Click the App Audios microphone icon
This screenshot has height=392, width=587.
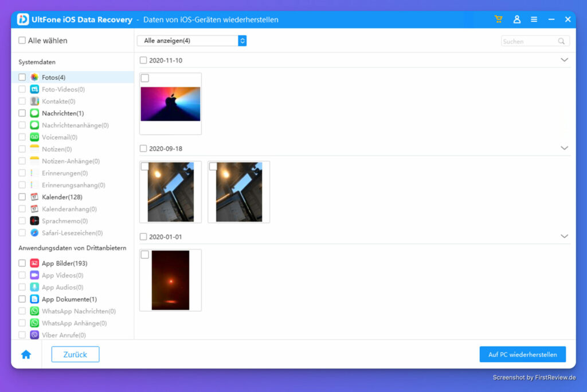(x=34, y=287)
